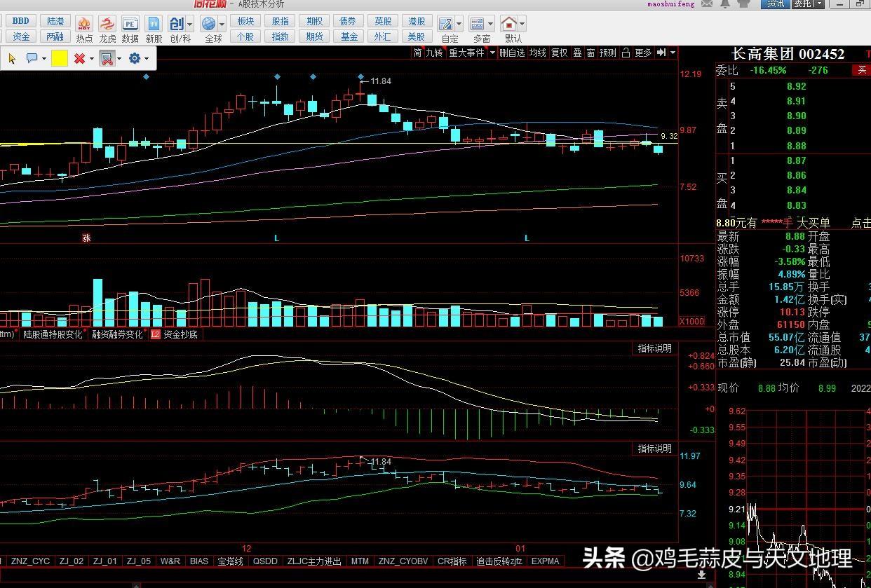Toggle the 九转 indicator
Screen dimensions: 871x588
[434, 53]
